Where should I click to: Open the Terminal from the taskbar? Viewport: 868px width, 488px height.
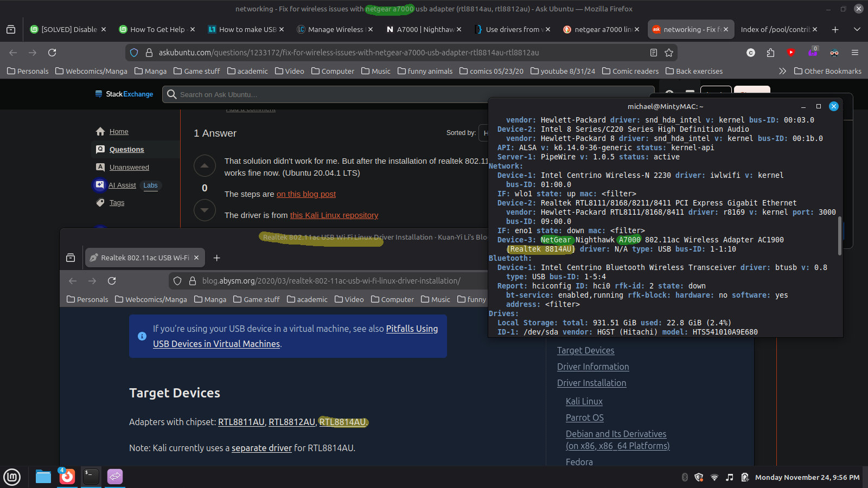[x=91, y=477]
